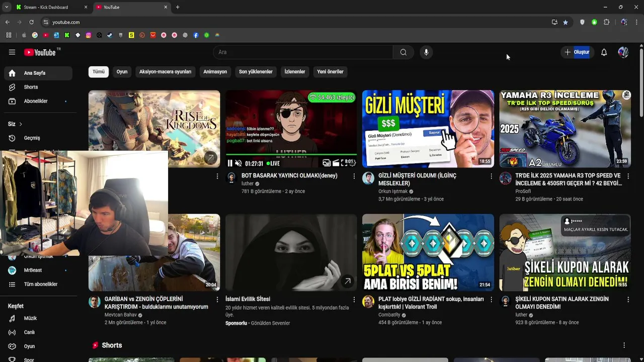This screenshot has height=362, width=644.
Task: Select Son yüklenenler filter chip
Action: [256, 71]
